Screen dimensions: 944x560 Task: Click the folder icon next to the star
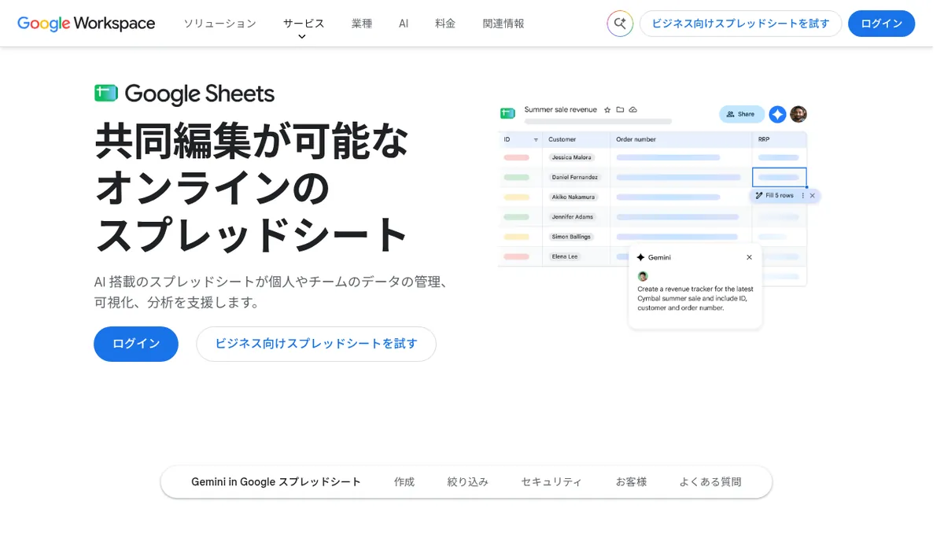[620, 110]
